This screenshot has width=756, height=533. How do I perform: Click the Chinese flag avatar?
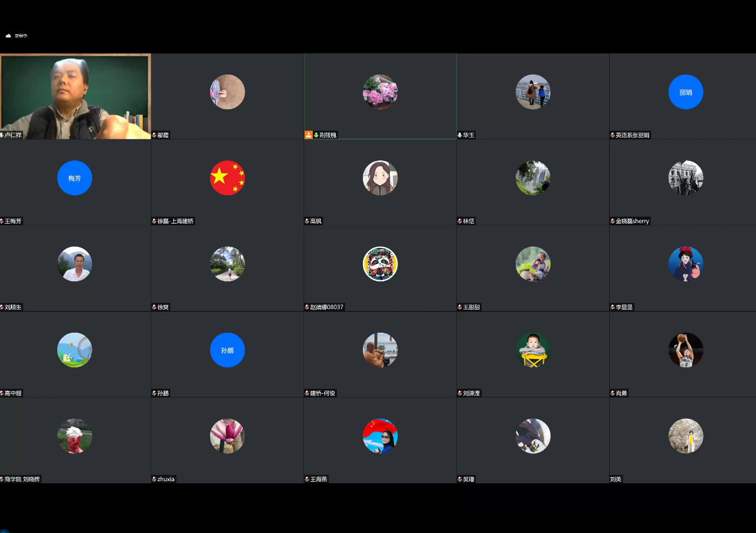(x=227, y=178)
